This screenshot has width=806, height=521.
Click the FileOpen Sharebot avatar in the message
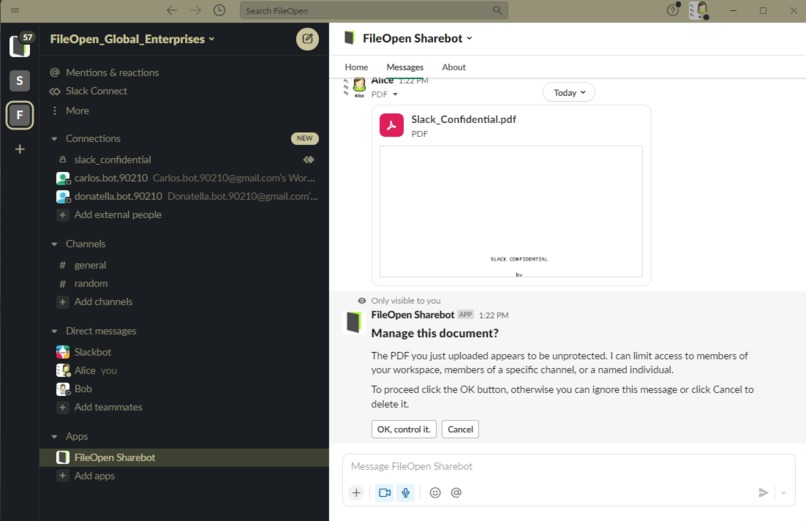pyautogui.click(x=354, y=323)
